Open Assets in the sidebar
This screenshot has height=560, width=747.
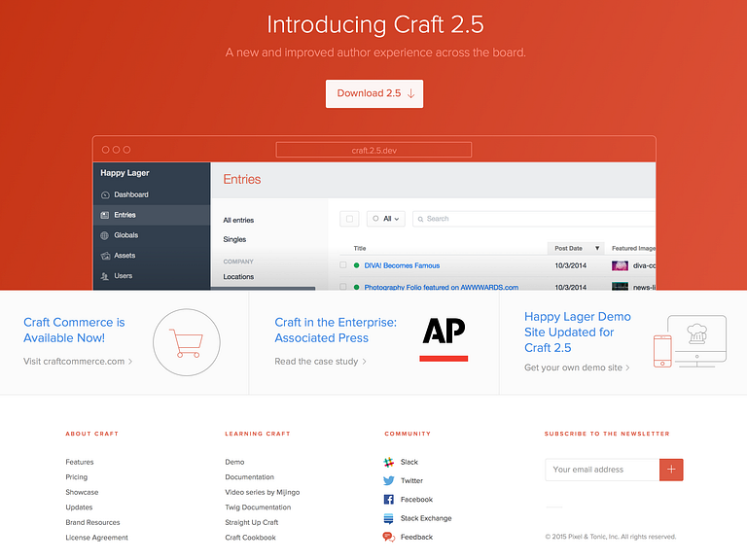152,256
